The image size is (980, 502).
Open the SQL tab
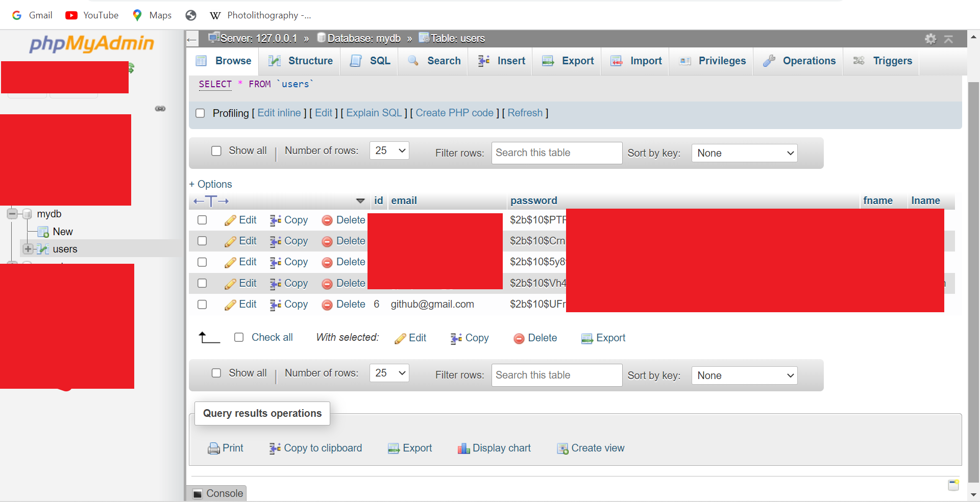pos(370,61)
